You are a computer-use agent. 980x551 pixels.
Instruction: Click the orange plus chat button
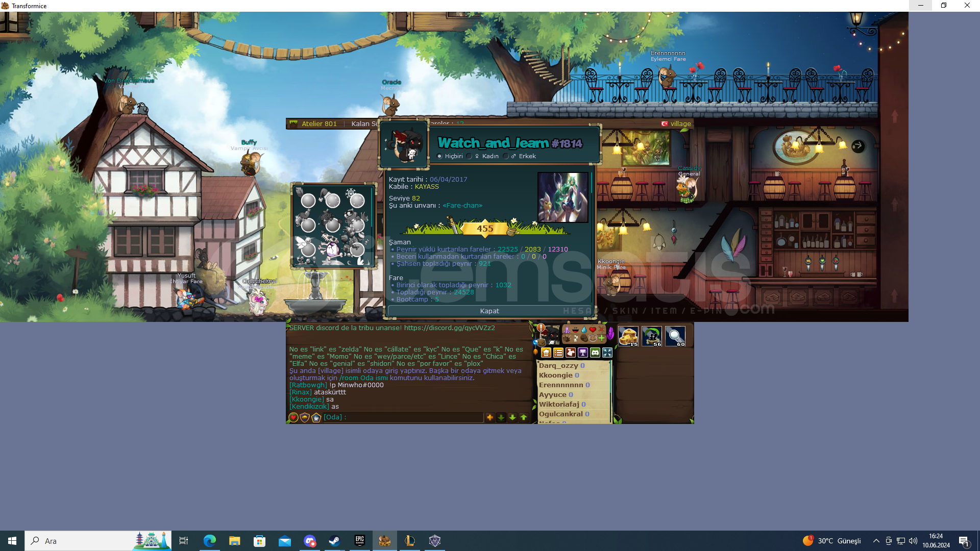(490, 417)
